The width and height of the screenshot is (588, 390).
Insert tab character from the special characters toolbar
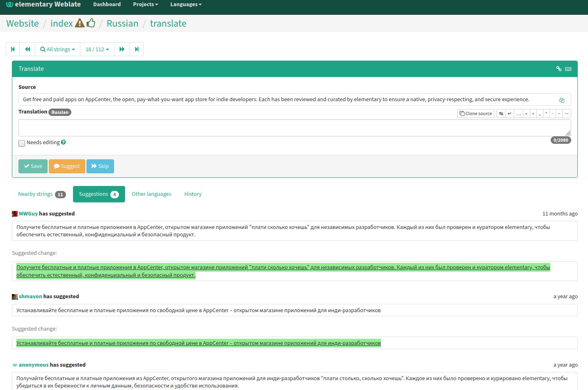click(501, 113)
